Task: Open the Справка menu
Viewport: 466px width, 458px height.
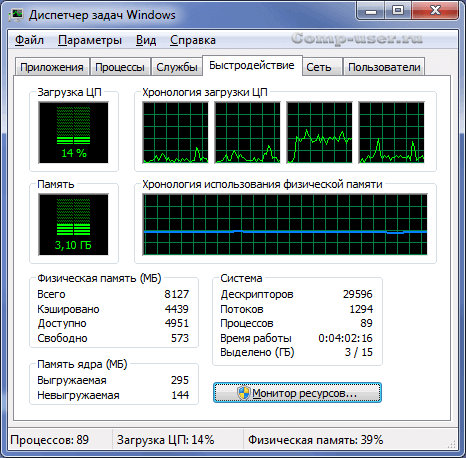Action: click(193, 40)
